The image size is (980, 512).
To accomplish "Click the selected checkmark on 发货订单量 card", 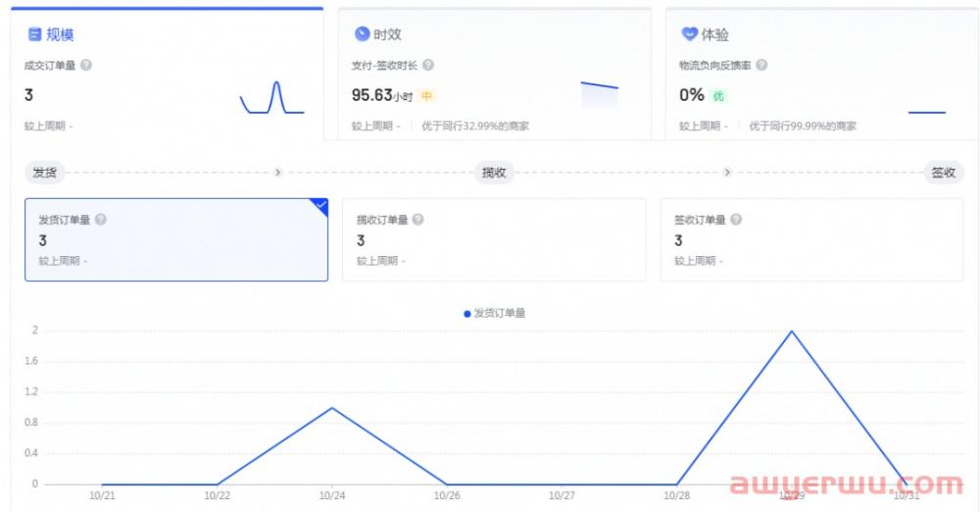I will [x=320, y=205].
